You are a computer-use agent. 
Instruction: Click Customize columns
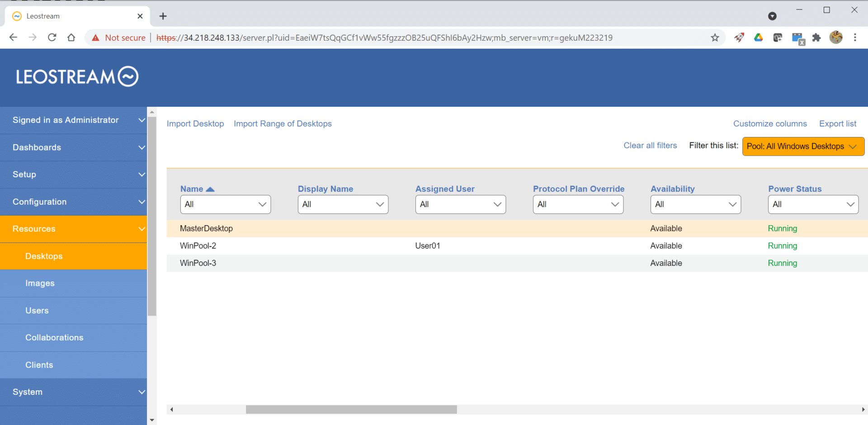pyautogui.click(x=770, y=124)
